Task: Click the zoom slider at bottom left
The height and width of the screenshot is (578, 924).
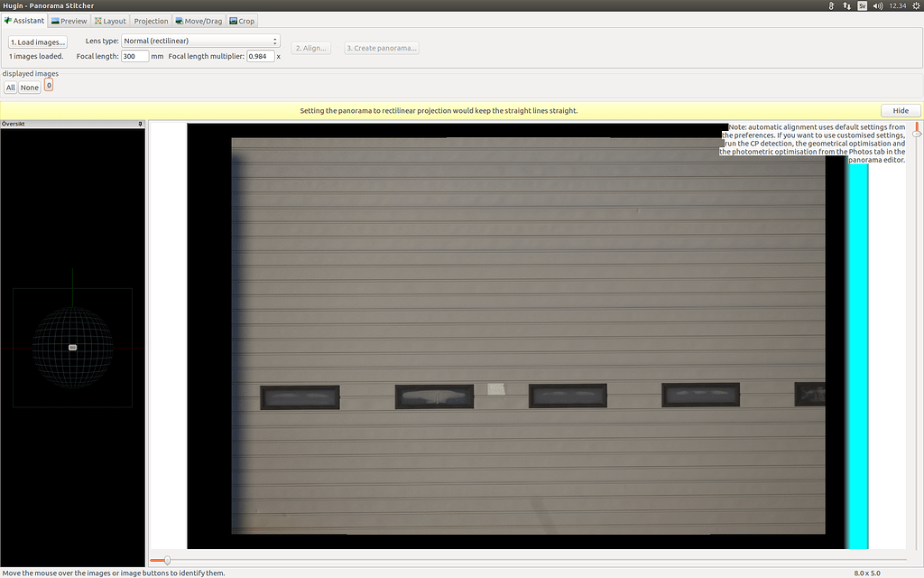Action: tap(165, 560)
